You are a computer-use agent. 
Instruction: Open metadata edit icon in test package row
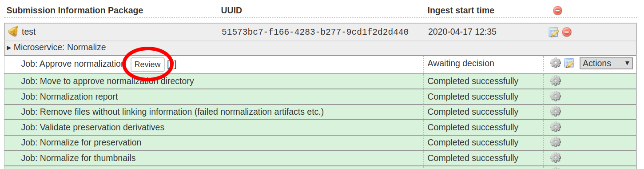[553, 32]
